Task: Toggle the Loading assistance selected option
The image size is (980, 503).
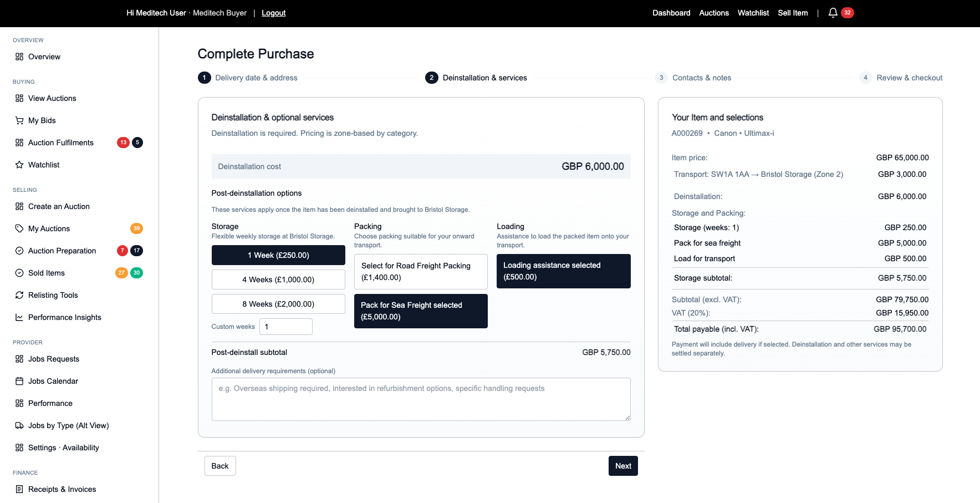Action: point(563,271)
